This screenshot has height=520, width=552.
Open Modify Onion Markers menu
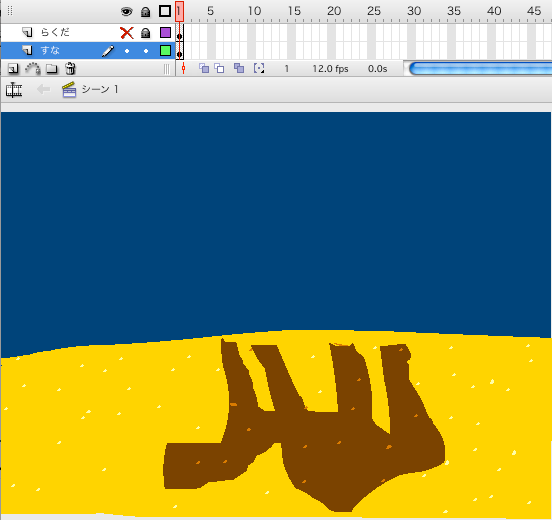tap(259, 68)
